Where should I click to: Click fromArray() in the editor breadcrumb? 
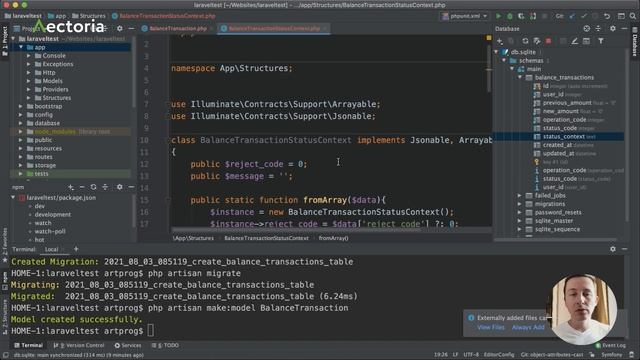[333, 238]
